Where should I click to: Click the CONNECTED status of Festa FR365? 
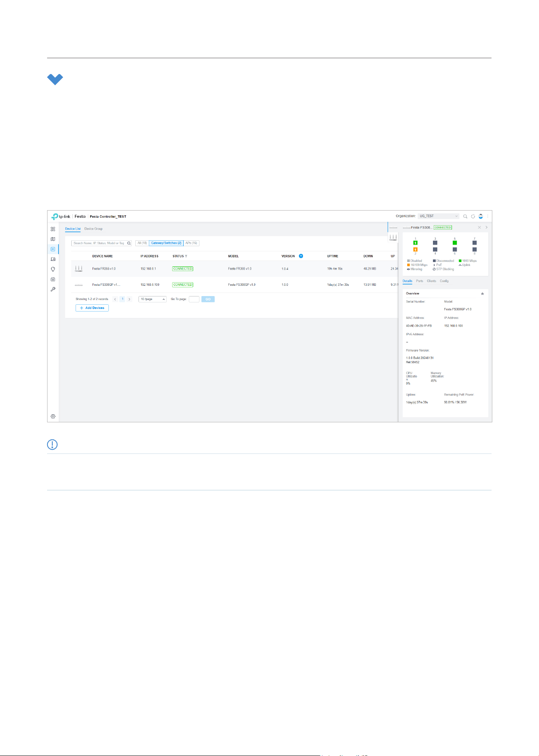coord(183,269)
